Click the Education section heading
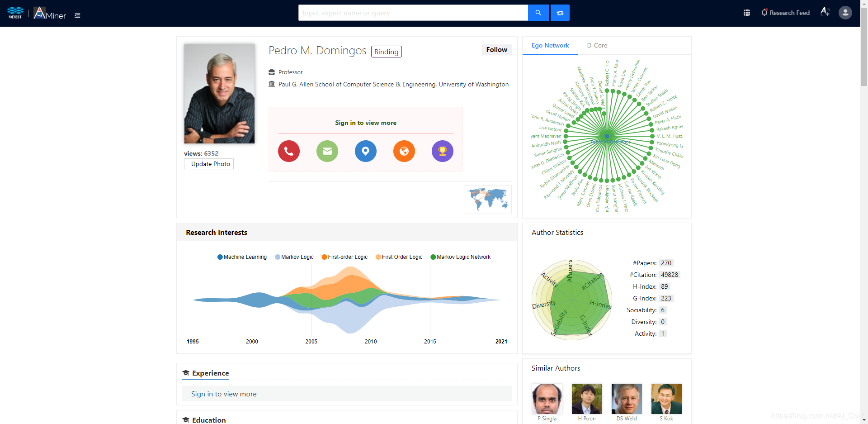868x424 pixels. tap(209, 420)
